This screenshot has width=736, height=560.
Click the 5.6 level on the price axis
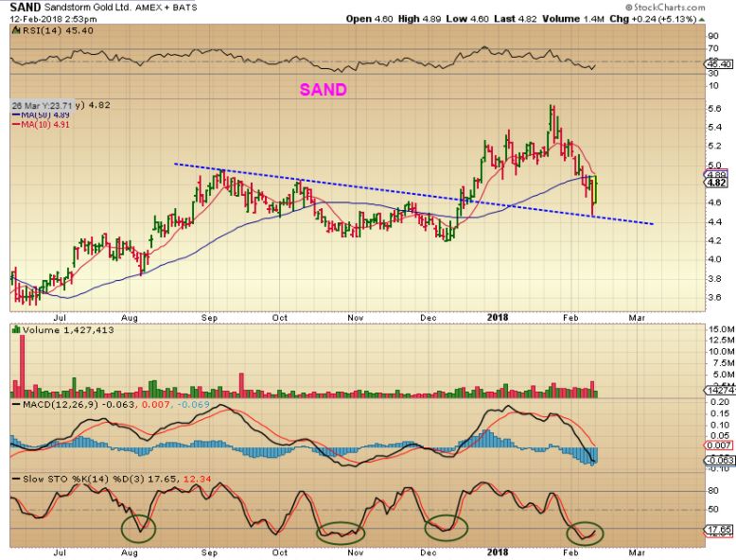coord(714,109)
